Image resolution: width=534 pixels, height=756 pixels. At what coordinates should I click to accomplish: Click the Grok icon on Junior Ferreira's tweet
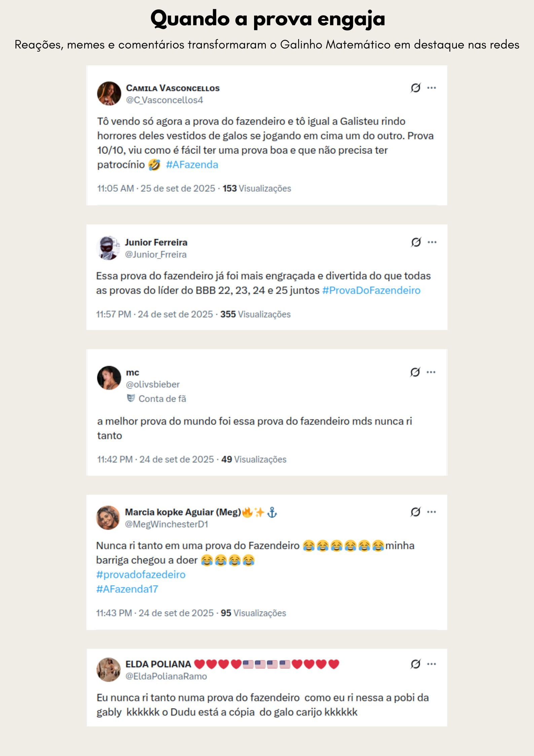point(416,242)
